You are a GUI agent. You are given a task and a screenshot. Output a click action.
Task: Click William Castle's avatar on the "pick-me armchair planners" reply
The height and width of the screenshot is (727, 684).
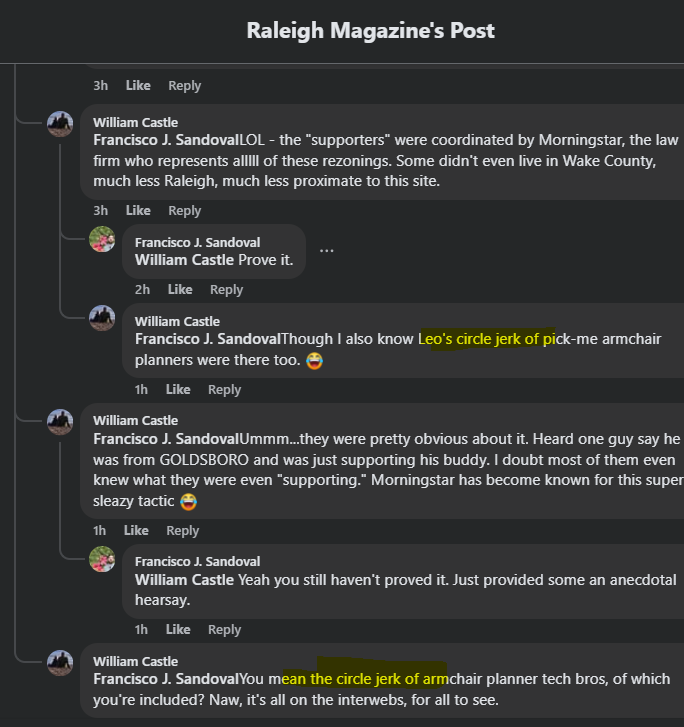(x=102, y=318)
